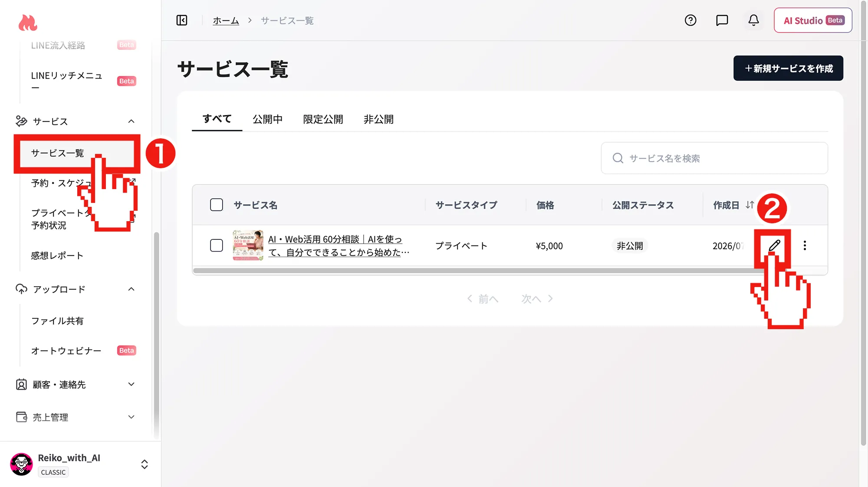Open the account switcher chevrons
This screenshot has width=868, height=487.
(145, 464)
